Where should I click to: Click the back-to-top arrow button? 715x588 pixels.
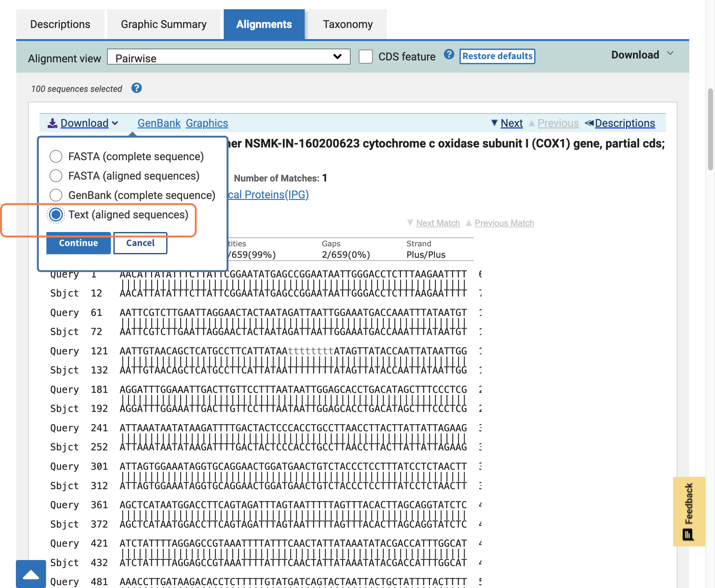31,574
